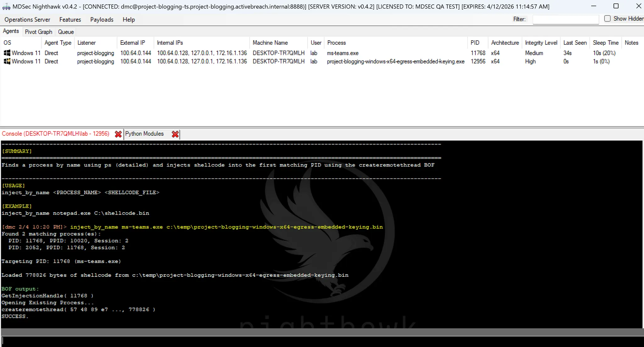The width and height of the screenshot is (644, 347).
Task: Sort by the Last Seen column header
Action: (x=575, y=43)
